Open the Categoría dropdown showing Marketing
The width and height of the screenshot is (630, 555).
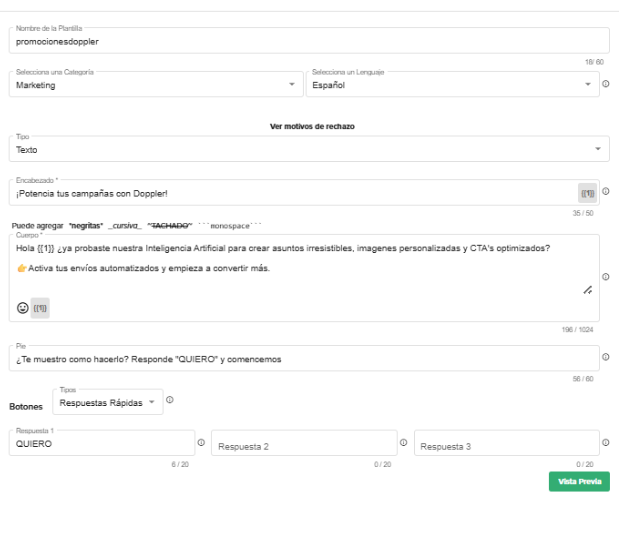155,85
